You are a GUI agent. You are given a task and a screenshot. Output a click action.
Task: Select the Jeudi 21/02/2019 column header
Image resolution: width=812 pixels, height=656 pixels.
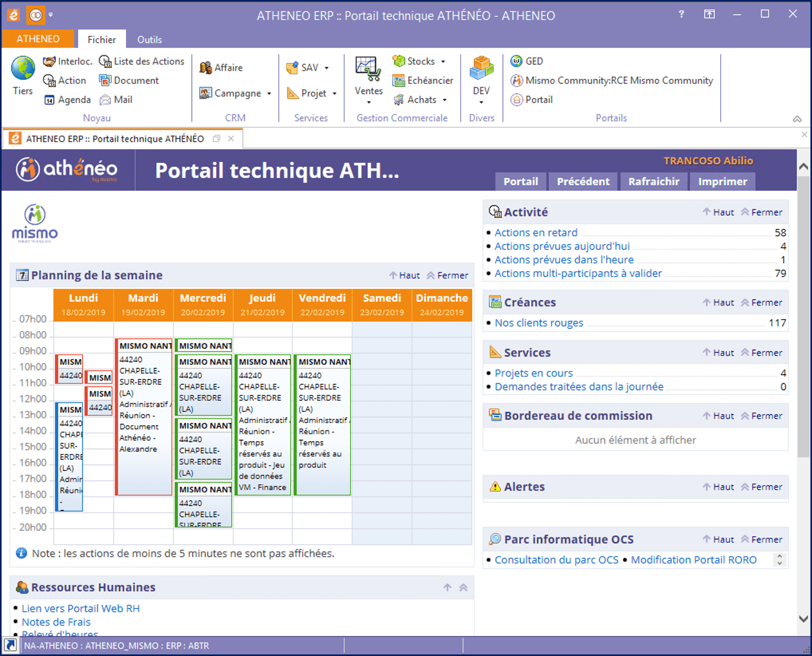click(262, 304)
